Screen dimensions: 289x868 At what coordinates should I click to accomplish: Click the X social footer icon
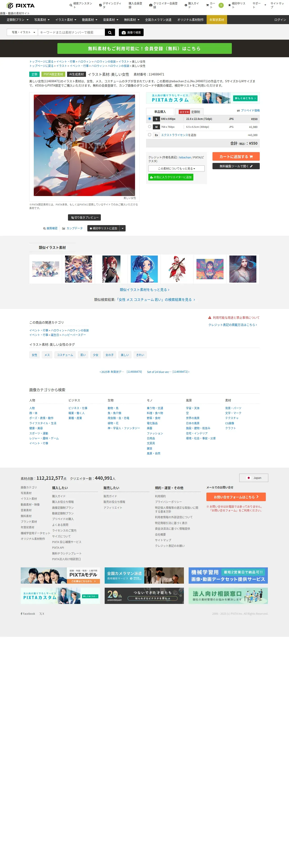click(x=42, y=614)
